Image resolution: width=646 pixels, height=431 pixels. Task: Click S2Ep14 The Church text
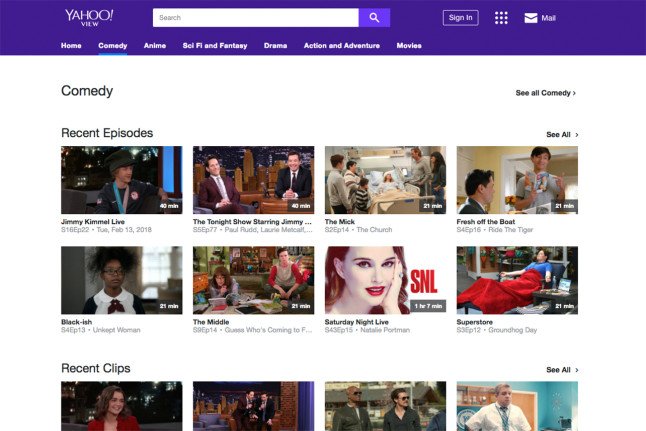(358, 230)
